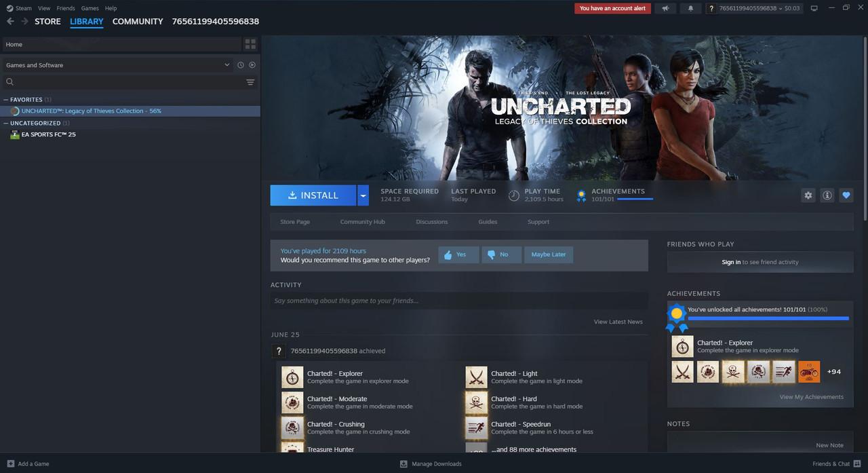Click the Charted! - Speedrun achievement icon
The width and height of the screenshot is (868, 473).
coord(476,428)
